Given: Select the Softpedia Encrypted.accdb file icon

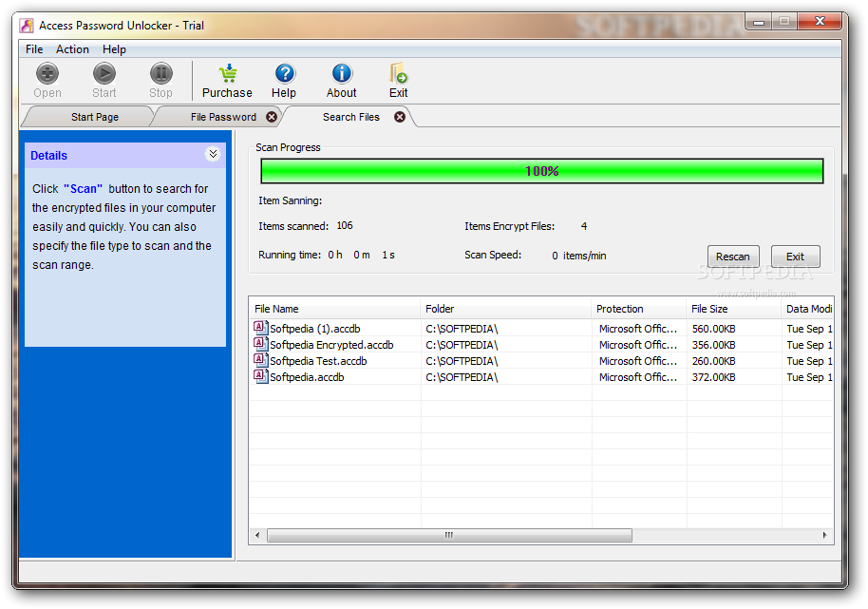Looking at the screenshot, I should pos(261,344).
